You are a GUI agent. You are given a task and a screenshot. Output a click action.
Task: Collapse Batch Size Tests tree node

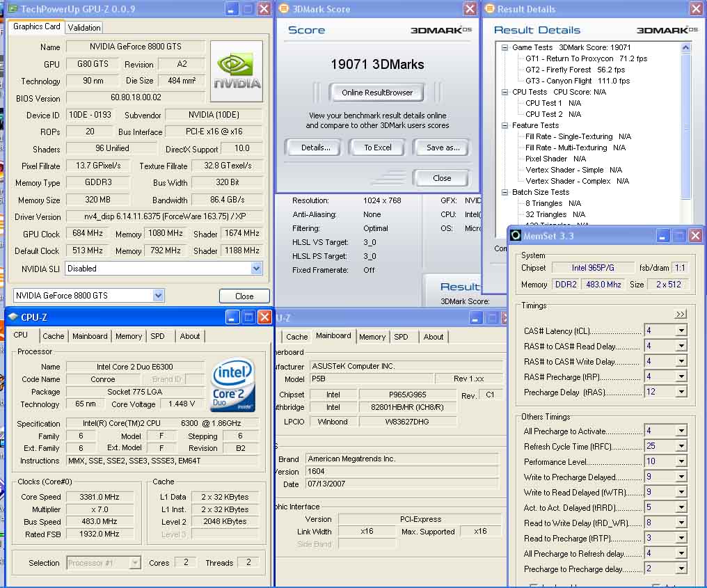[505, 192]
